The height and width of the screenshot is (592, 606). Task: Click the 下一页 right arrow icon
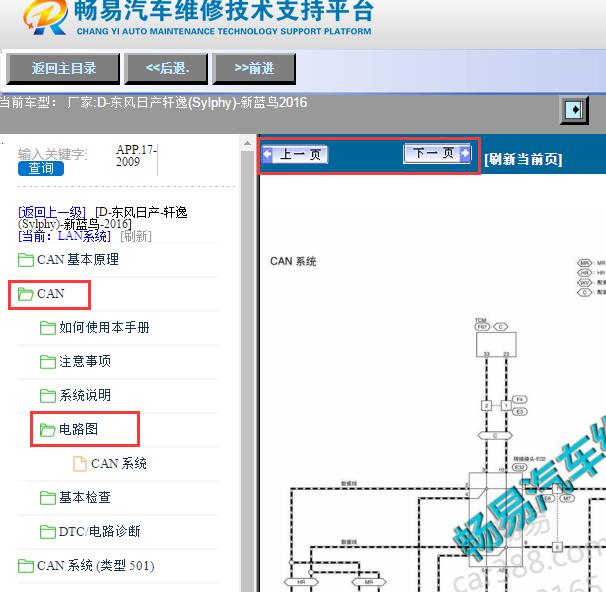[x=465, y=153]
